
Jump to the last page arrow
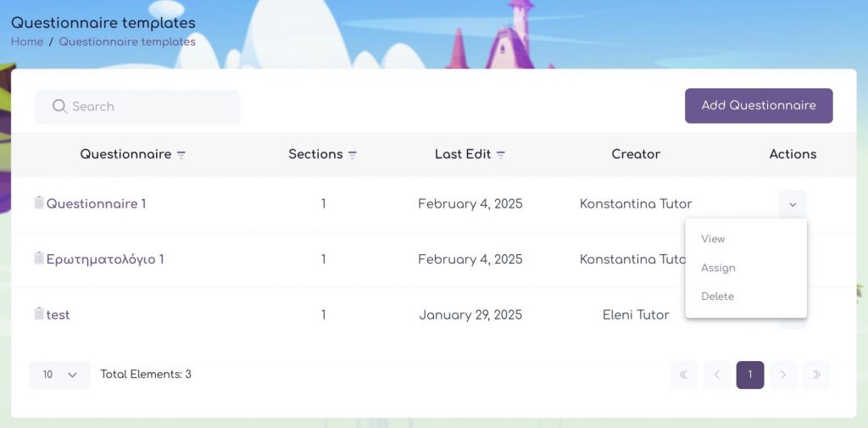(816, 375)
